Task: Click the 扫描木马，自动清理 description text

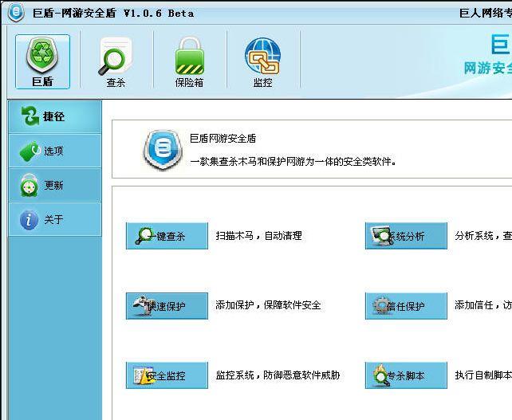Action: 258,236
